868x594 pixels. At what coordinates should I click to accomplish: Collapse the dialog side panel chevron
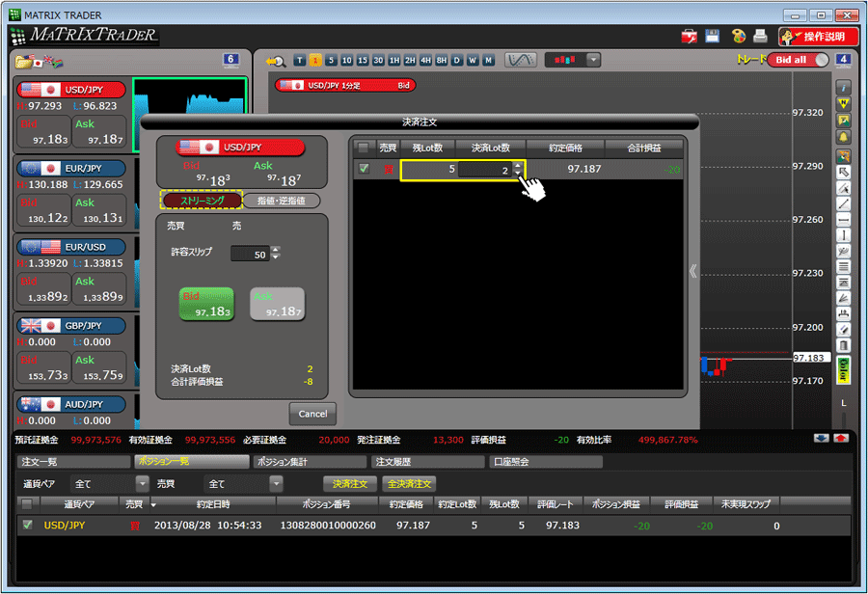[693, 271]
